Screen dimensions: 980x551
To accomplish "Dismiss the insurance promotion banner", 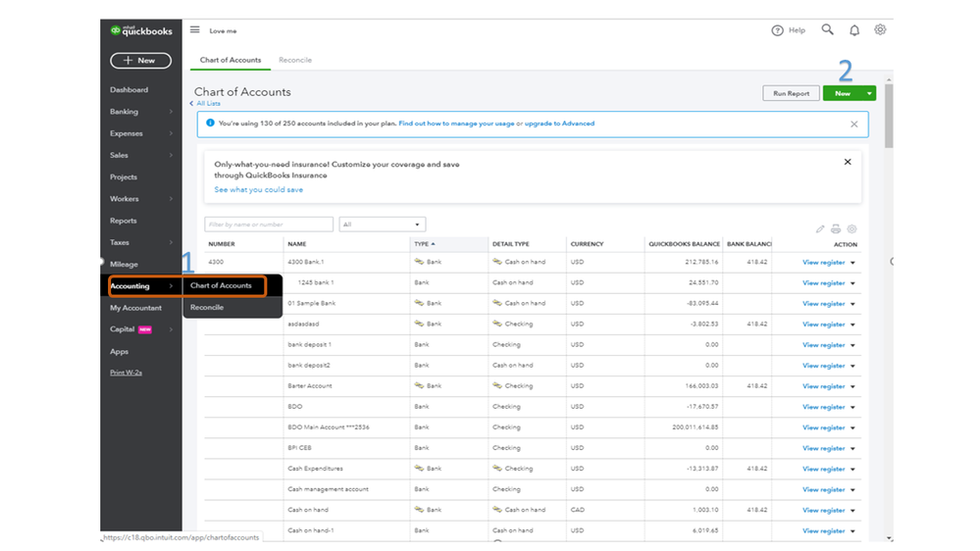I will tap(848, 162).
